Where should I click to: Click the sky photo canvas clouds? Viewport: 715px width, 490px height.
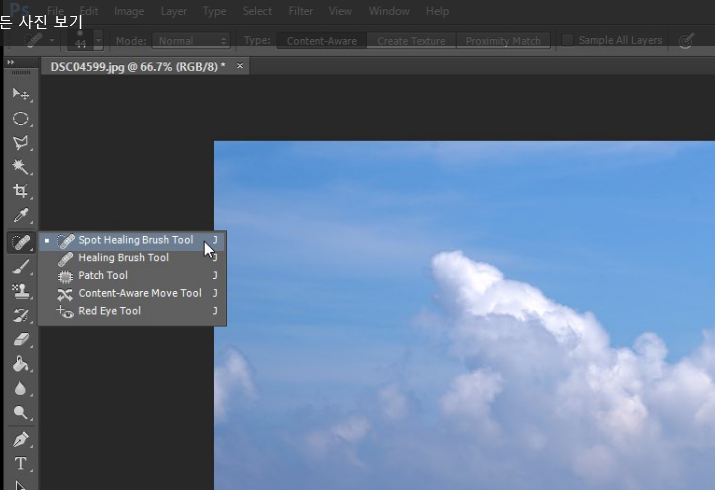464,315
